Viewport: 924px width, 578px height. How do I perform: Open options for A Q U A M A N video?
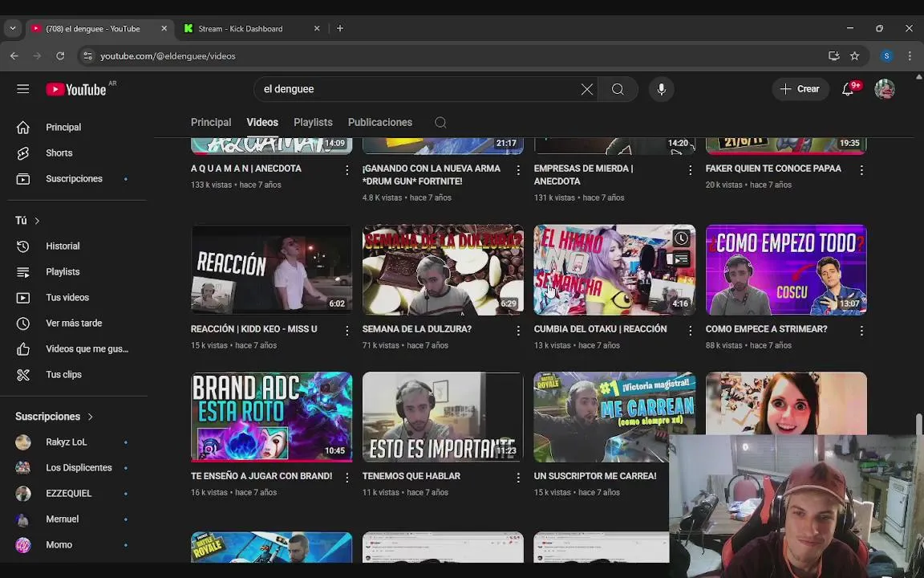[x=346, y=170]
